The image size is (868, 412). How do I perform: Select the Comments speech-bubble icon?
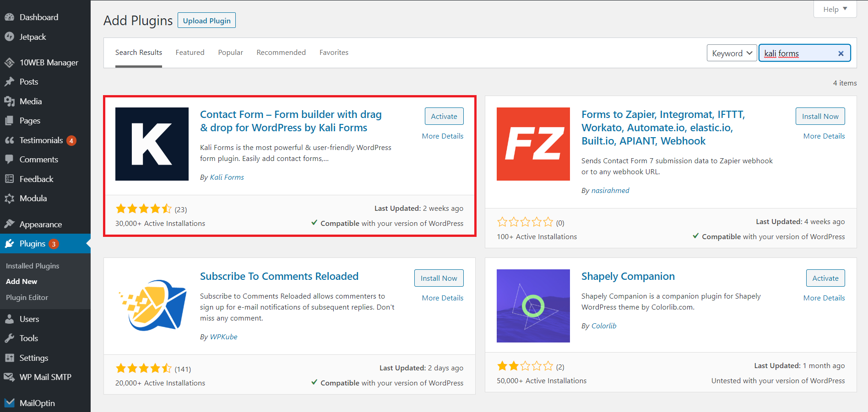(10, 159)
